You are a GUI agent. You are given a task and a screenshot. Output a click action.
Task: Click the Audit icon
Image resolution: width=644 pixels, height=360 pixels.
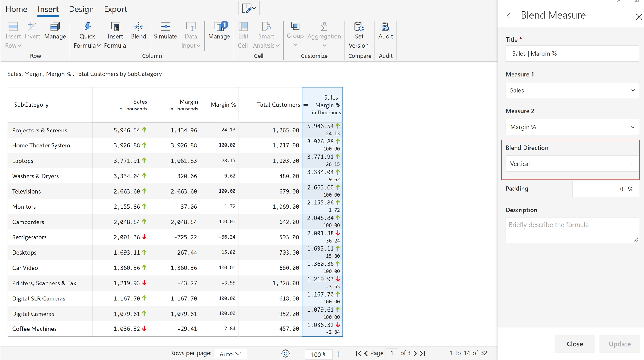coord(385,27)
